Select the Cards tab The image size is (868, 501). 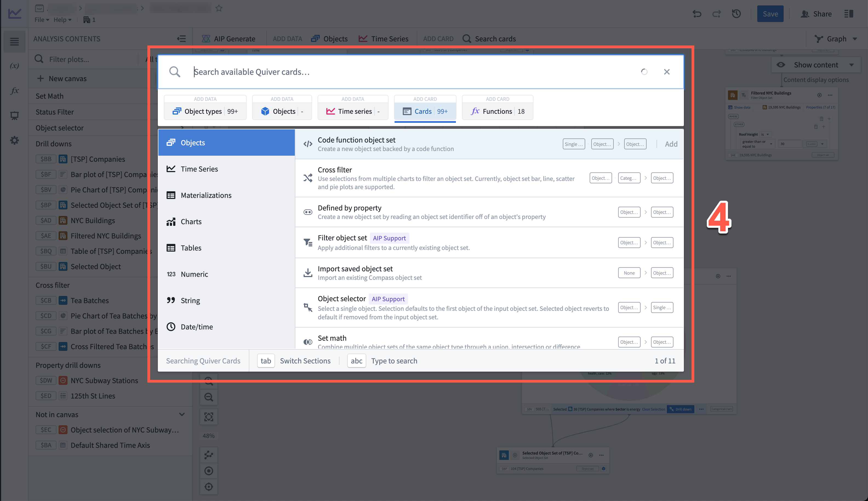click(425, 111)
